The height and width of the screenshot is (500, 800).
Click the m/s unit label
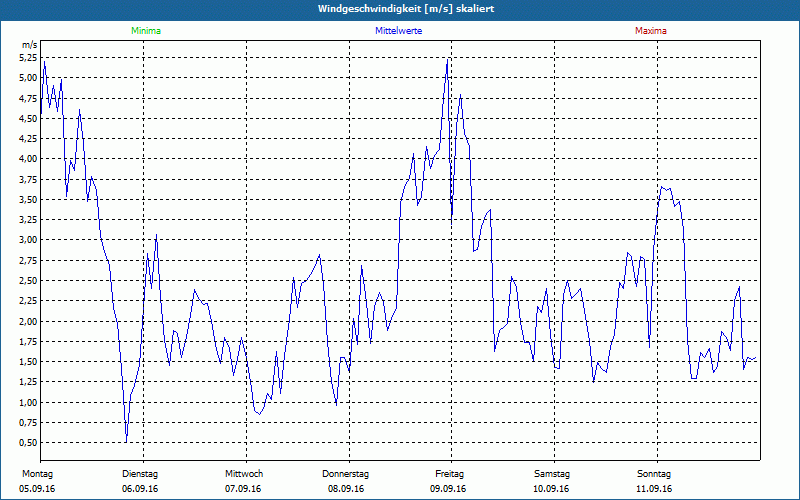tap(30, 45)
